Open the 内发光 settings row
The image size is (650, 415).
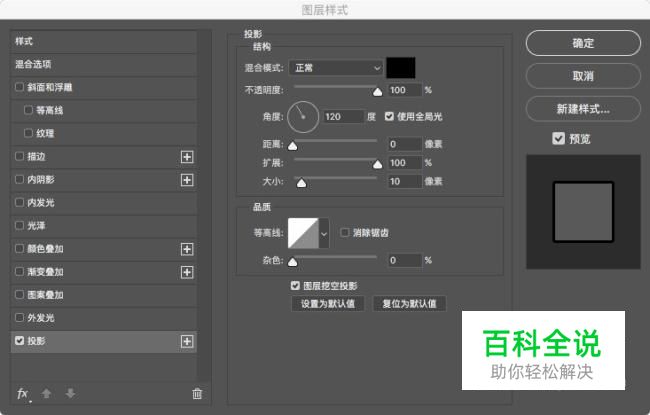(x=104, y=203)
